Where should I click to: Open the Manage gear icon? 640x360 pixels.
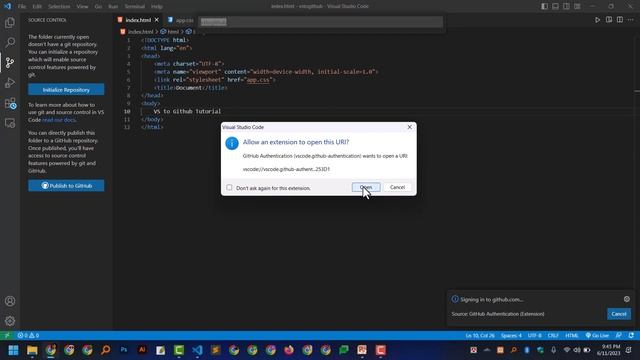pos(10,321)
